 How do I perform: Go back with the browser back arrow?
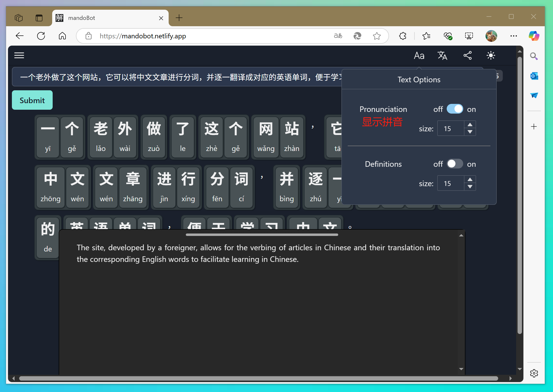click(x=20, y=36)
